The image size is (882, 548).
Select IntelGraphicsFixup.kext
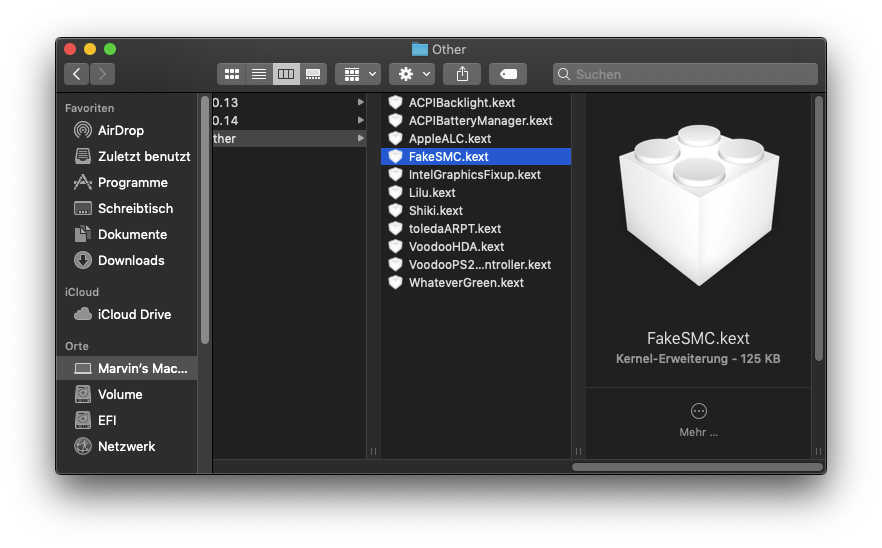(476, 174)
